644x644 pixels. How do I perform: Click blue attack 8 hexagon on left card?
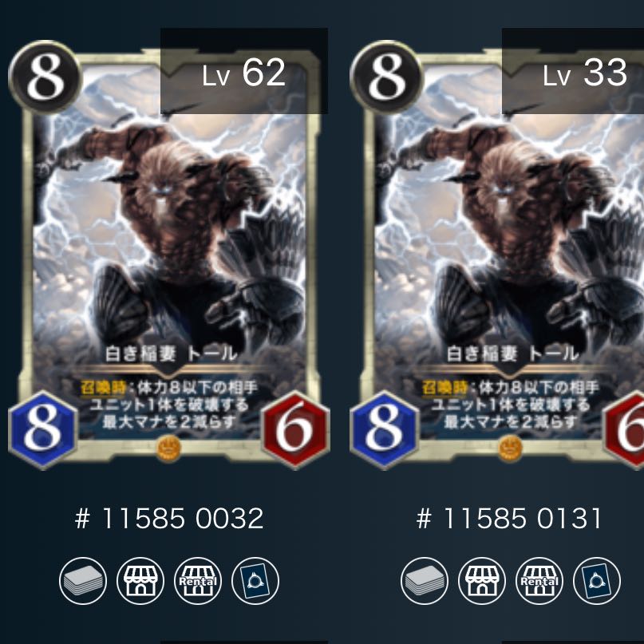pyautogui.click(x=43, y=430)
